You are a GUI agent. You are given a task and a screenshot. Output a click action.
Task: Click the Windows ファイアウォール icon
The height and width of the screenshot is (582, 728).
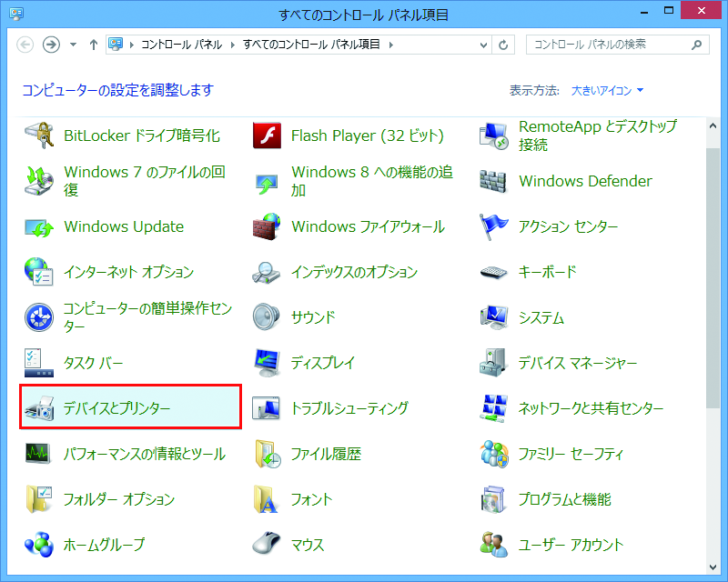(x=268, y=226)
